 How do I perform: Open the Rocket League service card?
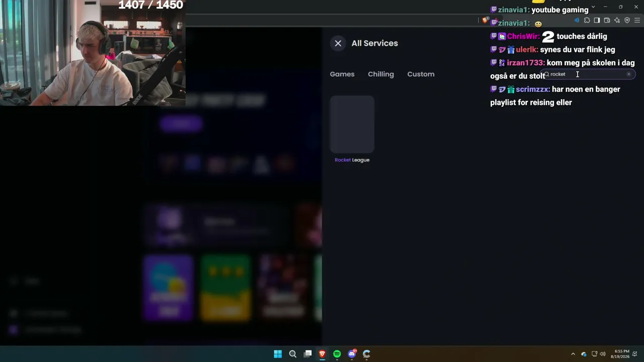[352, 124]
